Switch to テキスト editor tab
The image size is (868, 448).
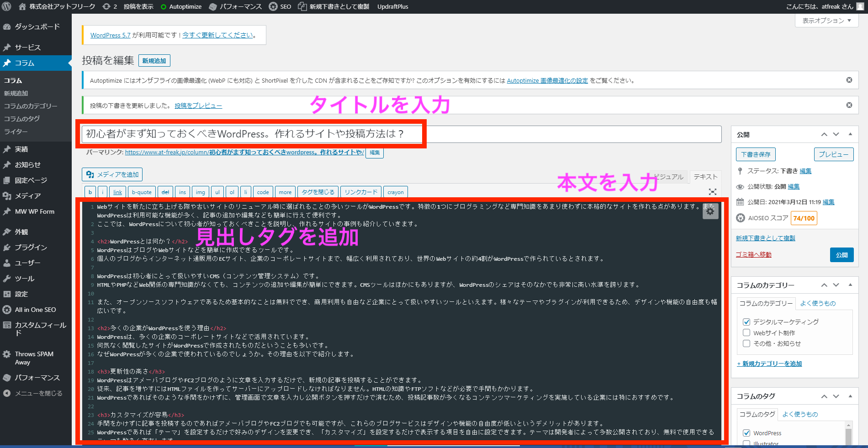[x=705, y=177]
